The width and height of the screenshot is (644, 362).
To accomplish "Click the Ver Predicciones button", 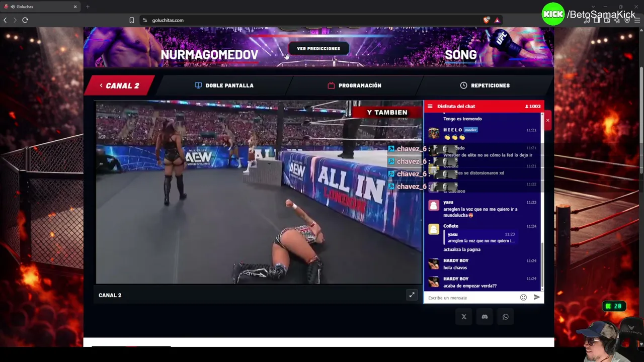I will tap(318, 49).
